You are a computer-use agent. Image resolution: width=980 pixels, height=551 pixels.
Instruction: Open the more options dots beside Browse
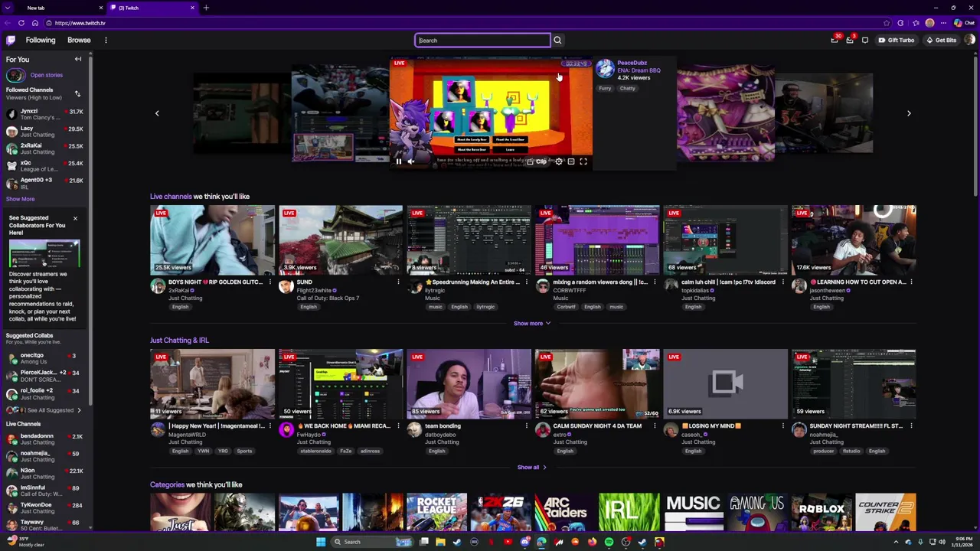click(x=106, y=40)
